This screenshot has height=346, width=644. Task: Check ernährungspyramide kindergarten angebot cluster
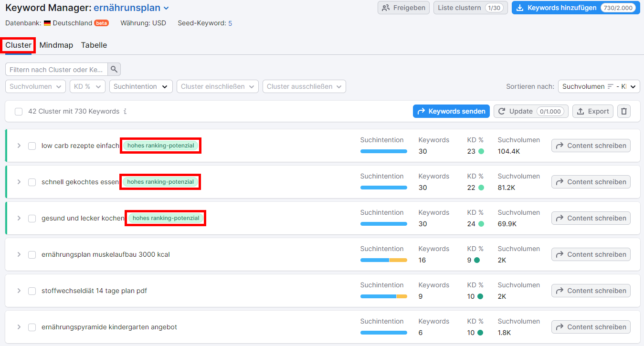pos(32,327)
